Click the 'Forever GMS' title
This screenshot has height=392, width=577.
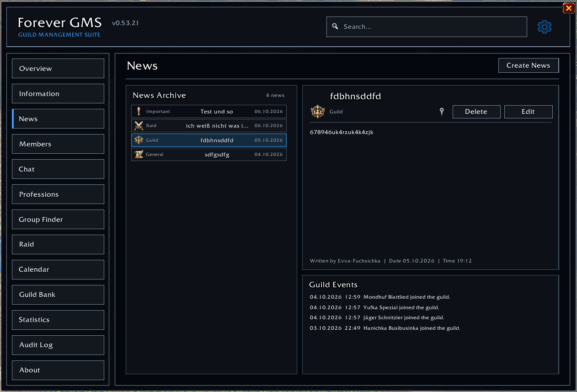coord(59,22)
